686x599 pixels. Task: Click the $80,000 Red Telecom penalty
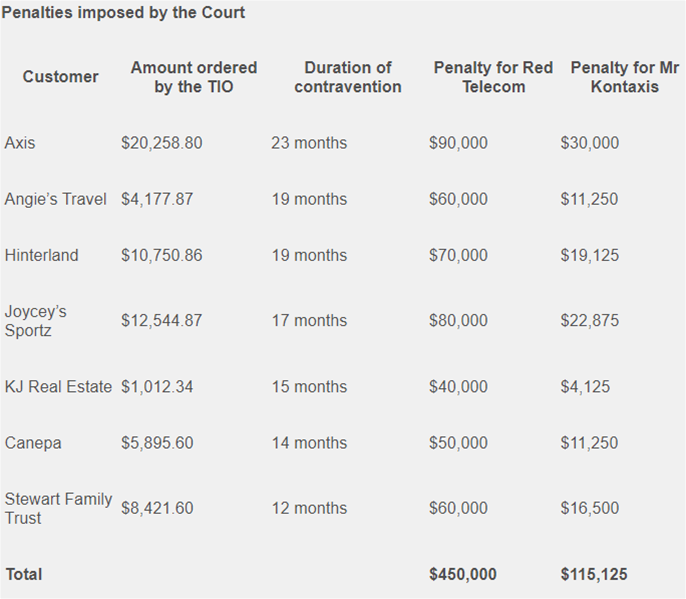pos(458,320)
